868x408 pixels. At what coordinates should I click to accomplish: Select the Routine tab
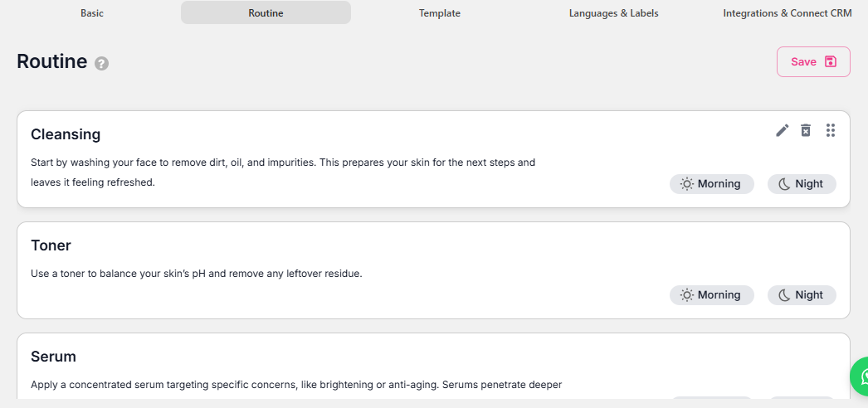coord(266,13)
